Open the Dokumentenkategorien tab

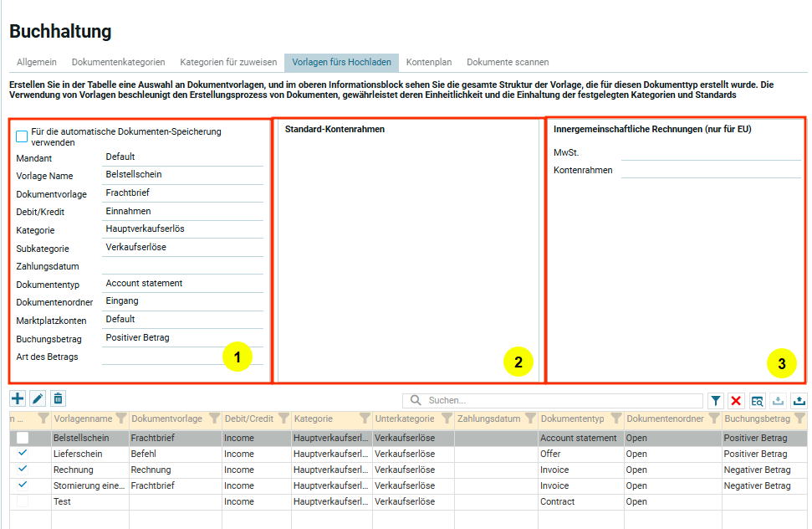click(x=118, y=62)
